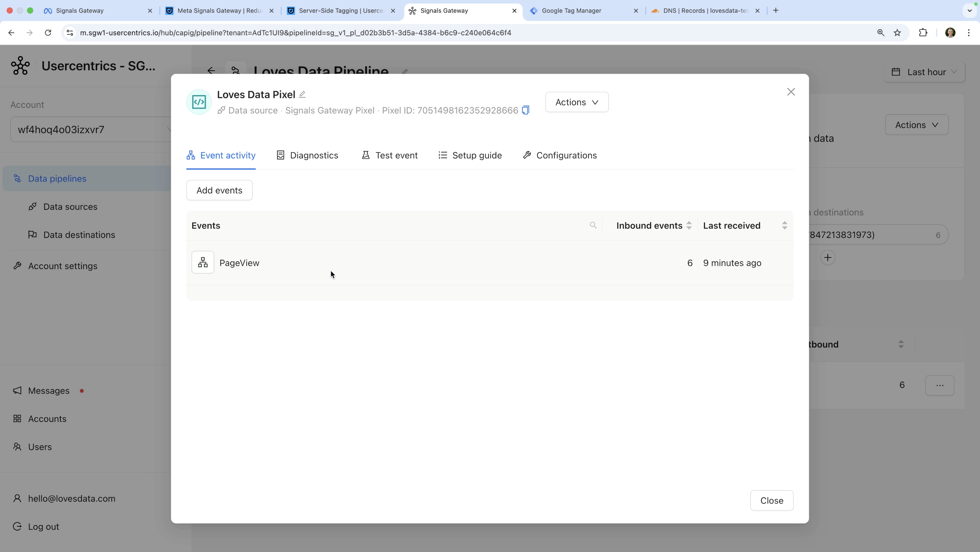Open the pipeline Actions dropdown behind the dialog
This screenshot has width=980, height=552.
[917, 125]
